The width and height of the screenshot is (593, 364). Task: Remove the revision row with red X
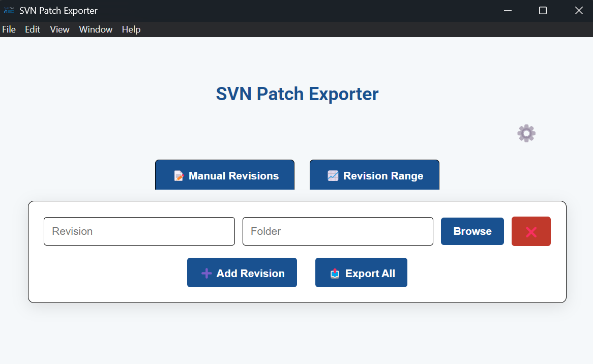[x=531, y=231]
